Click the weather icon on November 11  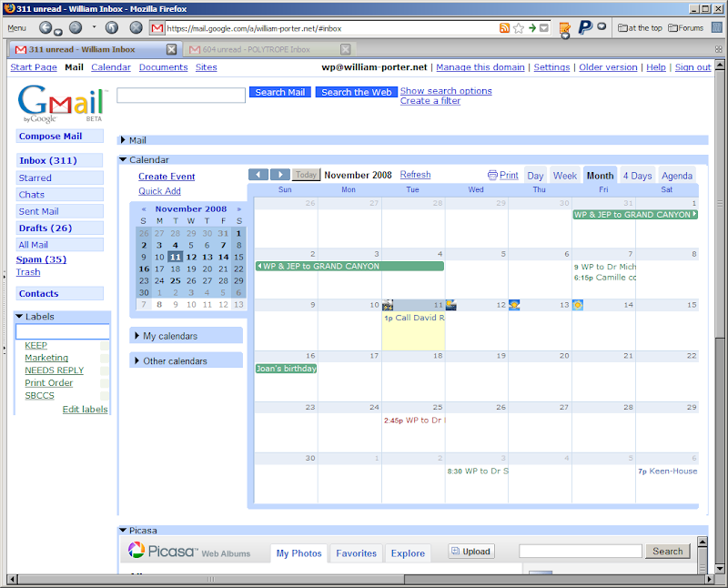coord(388,305)
